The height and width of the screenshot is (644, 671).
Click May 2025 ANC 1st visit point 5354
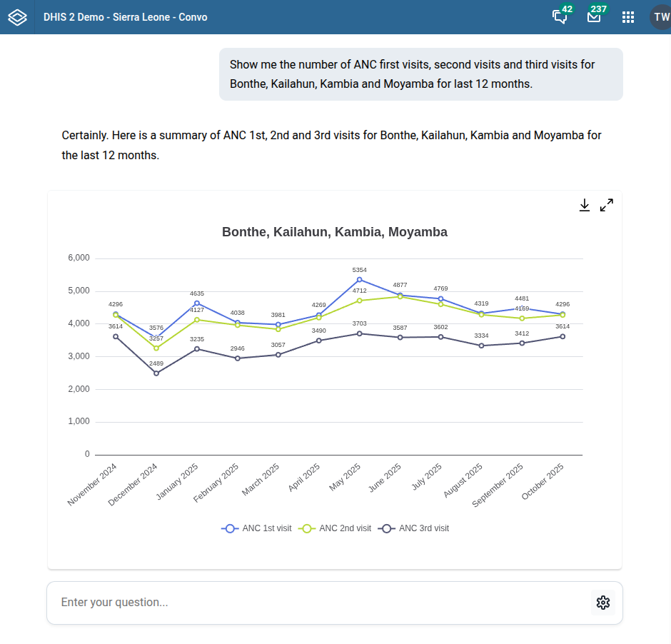pyautogui.click(x=359, y=280)
